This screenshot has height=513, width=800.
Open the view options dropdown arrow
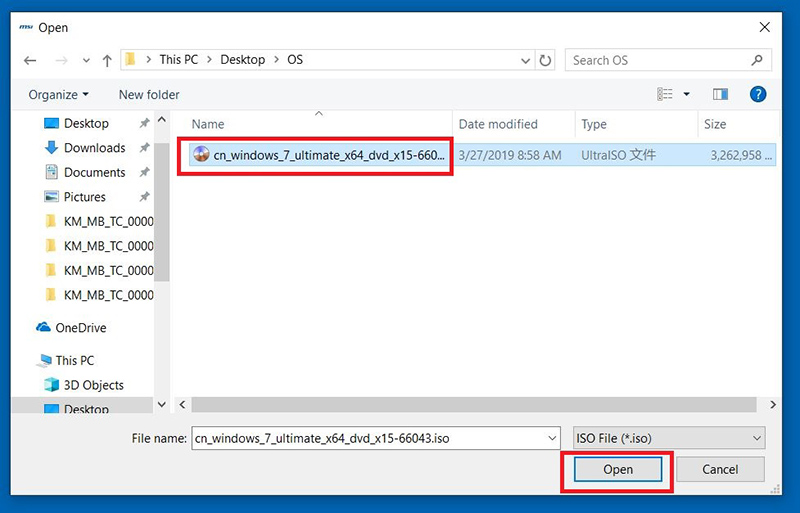[686, 94]
